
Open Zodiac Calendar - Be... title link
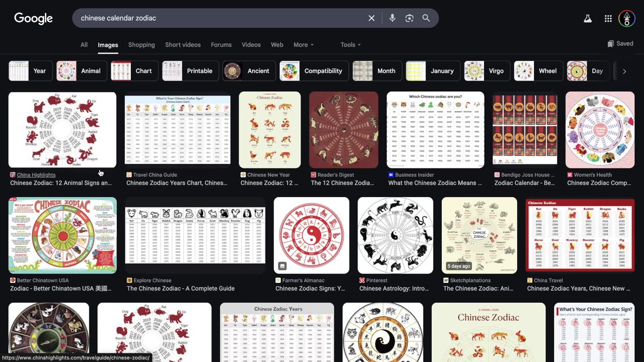(524, 183)
